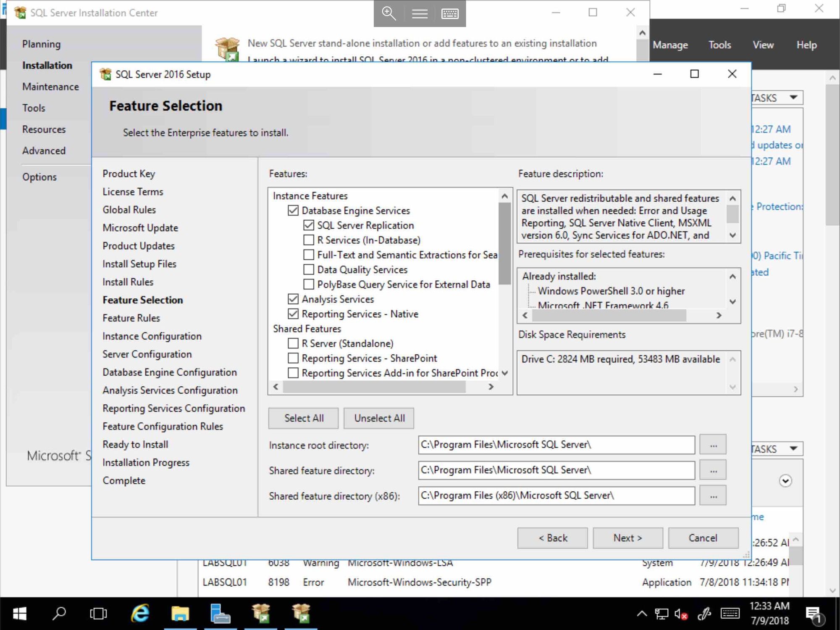Click features list scroll down arrow

tap(505, 373)
